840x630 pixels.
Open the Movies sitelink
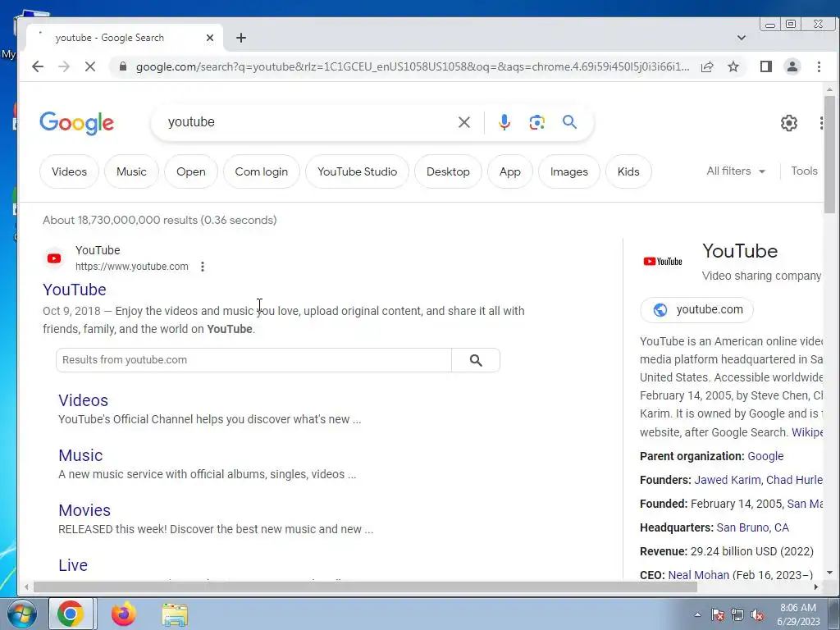(84, 510)
